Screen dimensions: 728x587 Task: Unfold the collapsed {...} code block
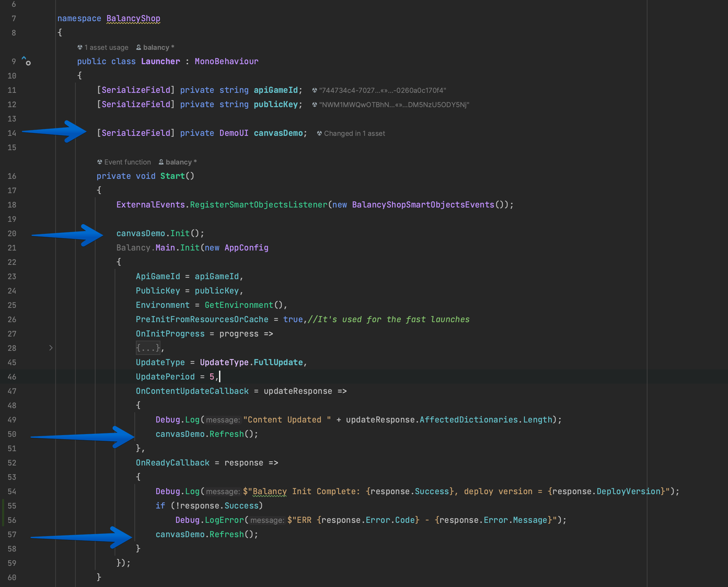pos(148,348)
